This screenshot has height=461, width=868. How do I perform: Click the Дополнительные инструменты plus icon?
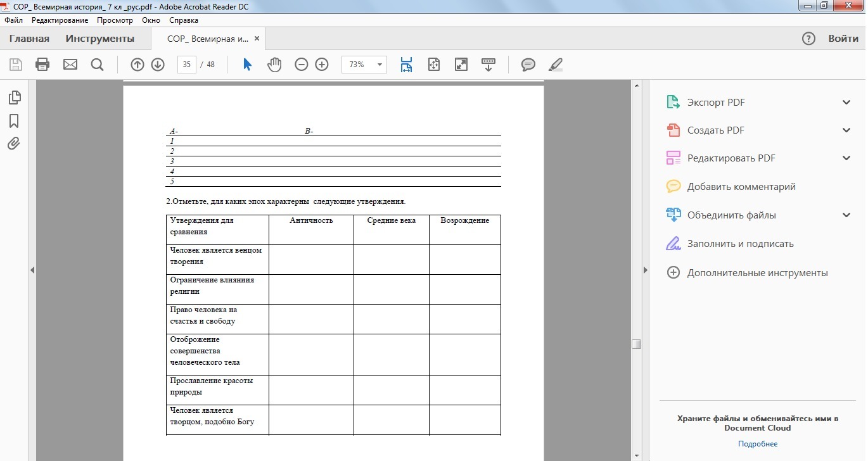click(673, 273)
